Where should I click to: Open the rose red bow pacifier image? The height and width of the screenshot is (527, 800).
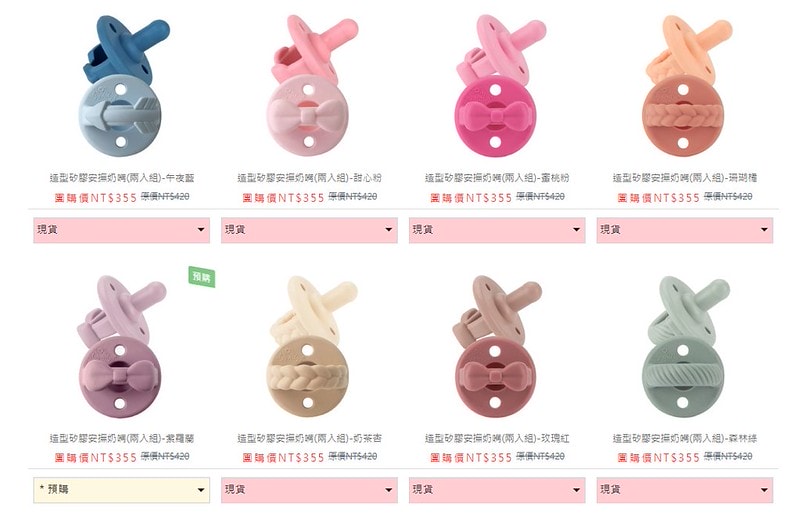pyautogui.click(x=497, y=347)
